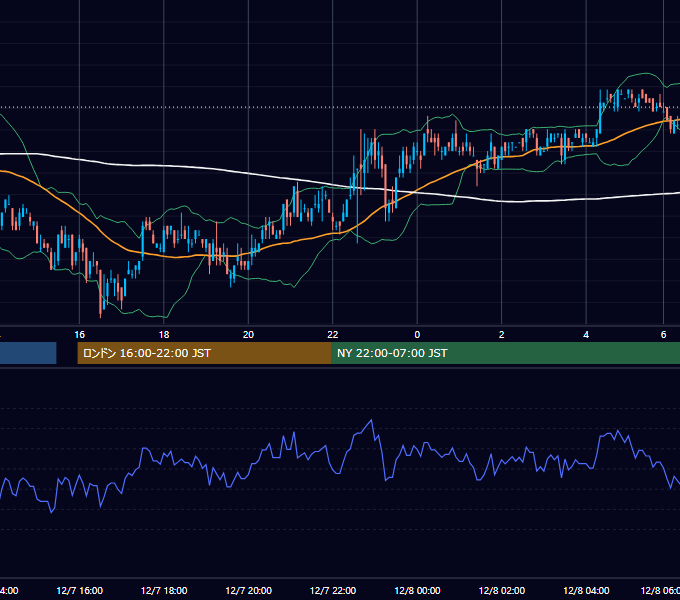Click the 18 hour label on upper axis
This screenshot has width=680, height=600.
click(x=164, y=335)
